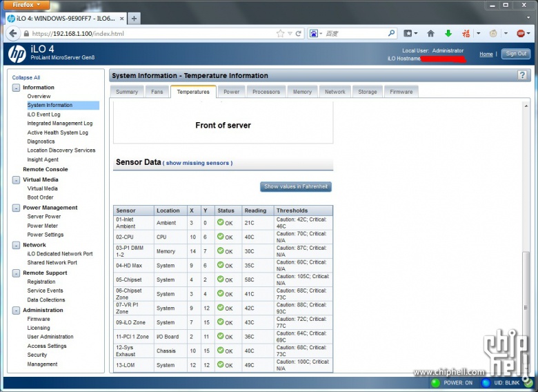Collapse the Network tree section
This screenshot has width=538, height=392.
tap(16, 245)
